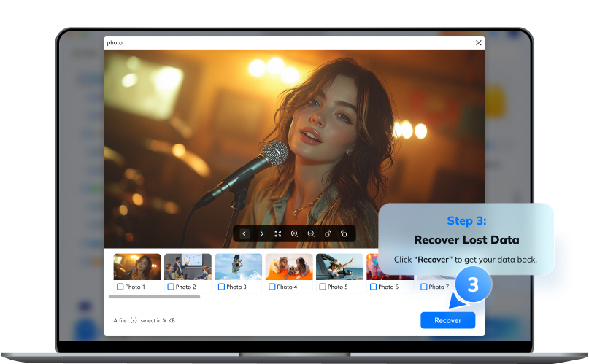Zoom out of the preview image
The width and height of the screenshot is (589, 364).
[x=311, y=233]
